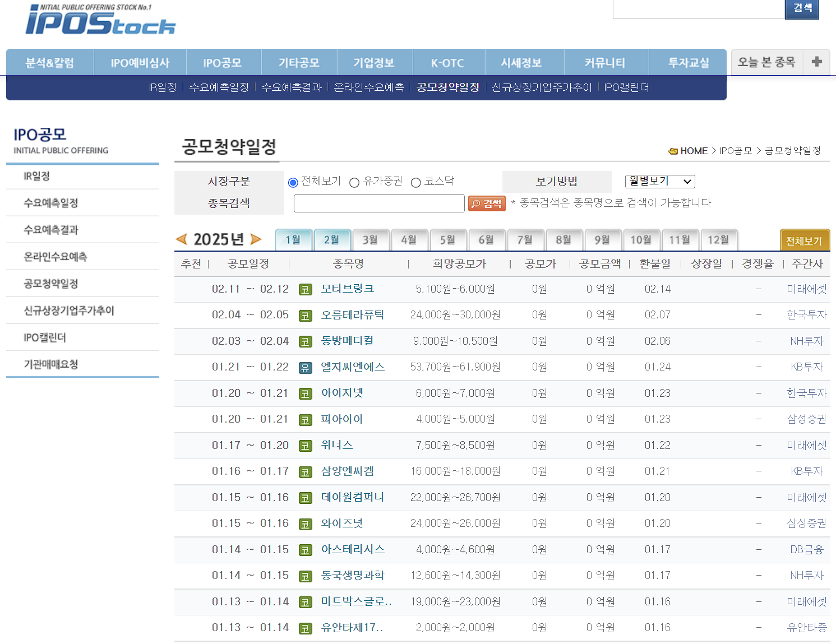Screen dimensions: 836x644
Task: Click the 코 KOSDAQ badge beside 모티브링크
Action: pyautogui.click(x=306, y=289)
